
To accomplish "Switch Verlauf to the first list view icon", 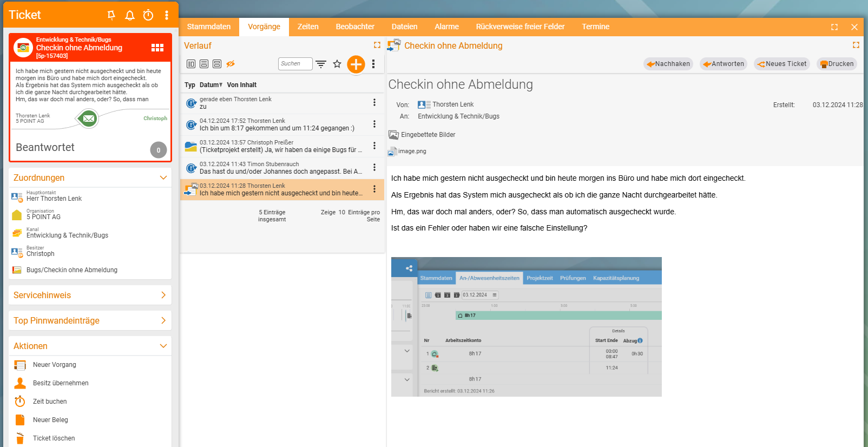I will point(191,64).
